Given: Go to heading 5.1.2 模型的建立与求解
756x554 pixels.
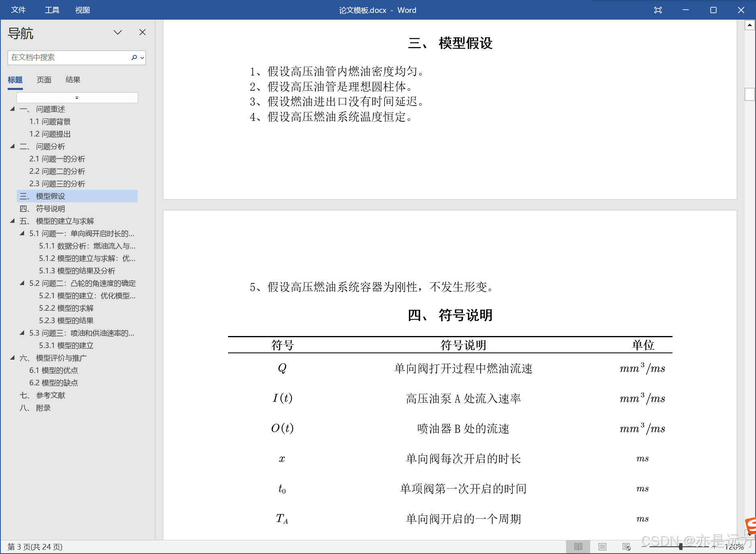Looking at the screenshot, I should click(x=87, y=259).
